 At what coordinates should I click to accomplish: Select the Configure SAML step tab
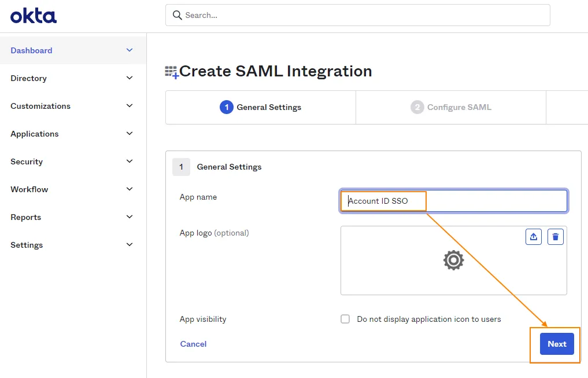click(451, 107)
